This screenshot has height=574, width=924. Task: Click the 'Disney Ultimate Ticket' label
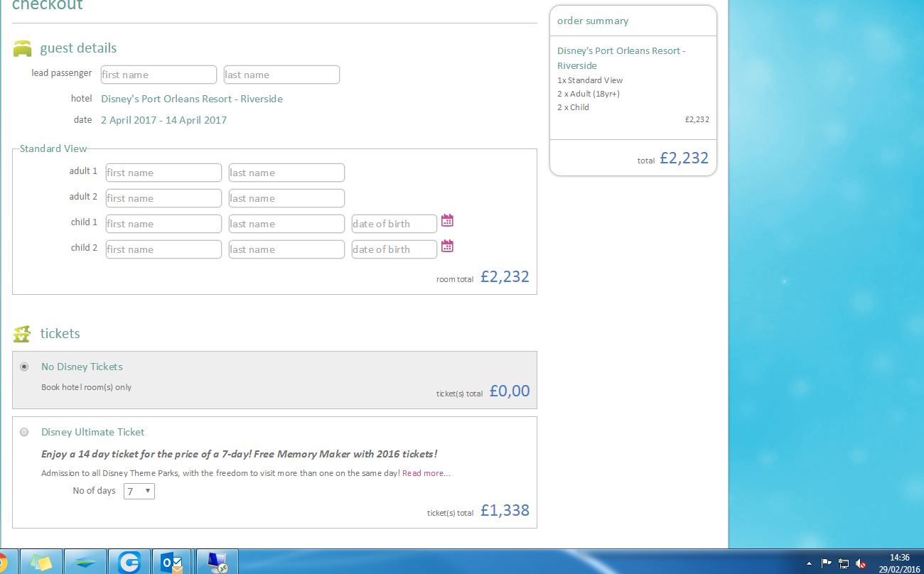tap(93, 432)
